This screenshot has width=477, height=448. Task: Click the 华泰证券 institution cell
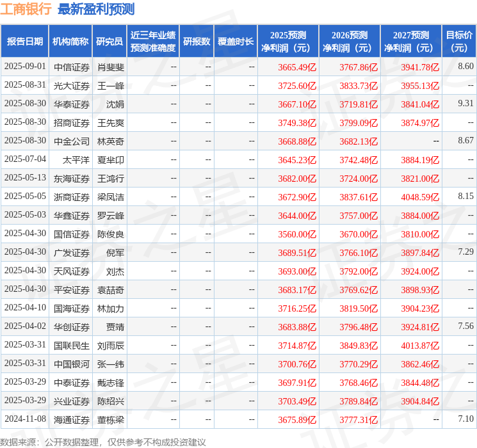[x=72, y=104]
